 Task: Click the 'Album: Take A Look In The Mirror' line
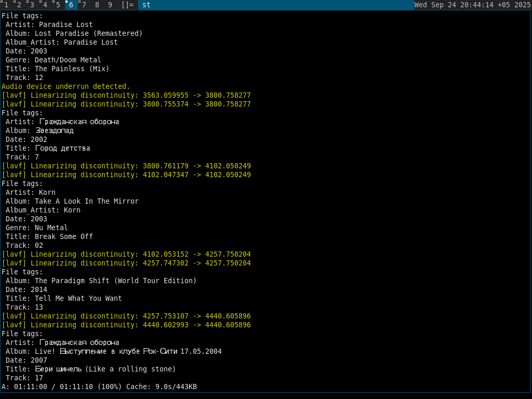tap(72, 201)
